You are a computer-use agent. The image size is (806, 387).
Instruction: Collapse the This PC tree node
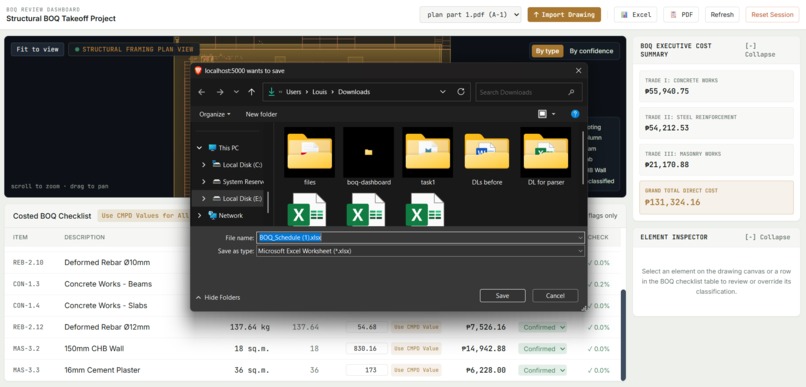tap(199, 148)
